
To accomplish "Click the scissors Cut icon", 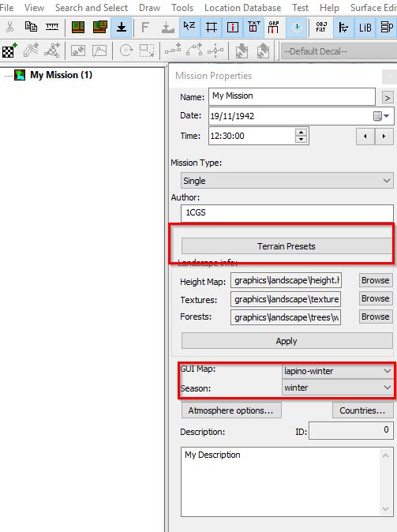I will [10, 27].
